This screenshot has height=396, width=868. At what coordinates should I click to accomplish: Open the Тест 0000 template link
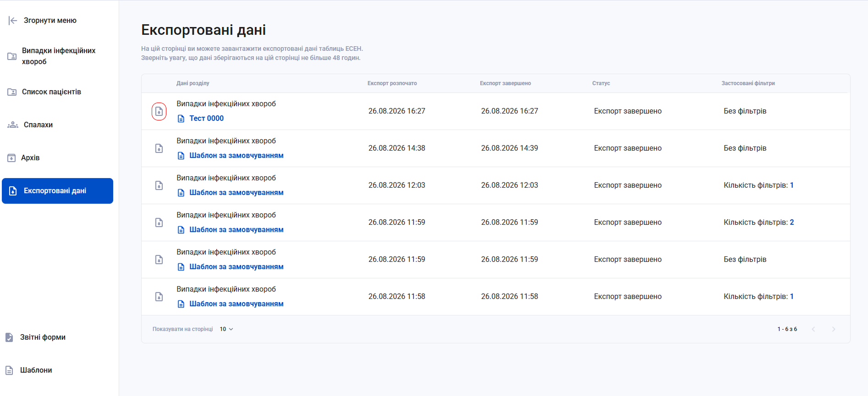(x=206, y=119)
